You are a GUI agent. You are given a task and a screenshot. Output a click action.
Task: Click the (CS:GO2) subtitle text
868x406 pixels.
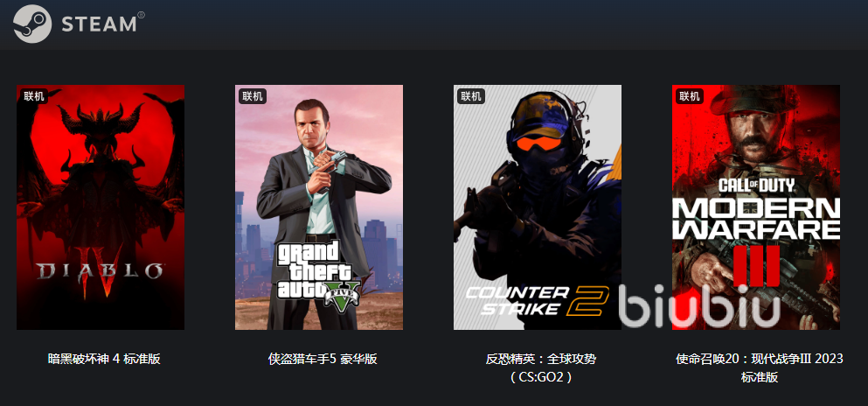pos(540,378)
